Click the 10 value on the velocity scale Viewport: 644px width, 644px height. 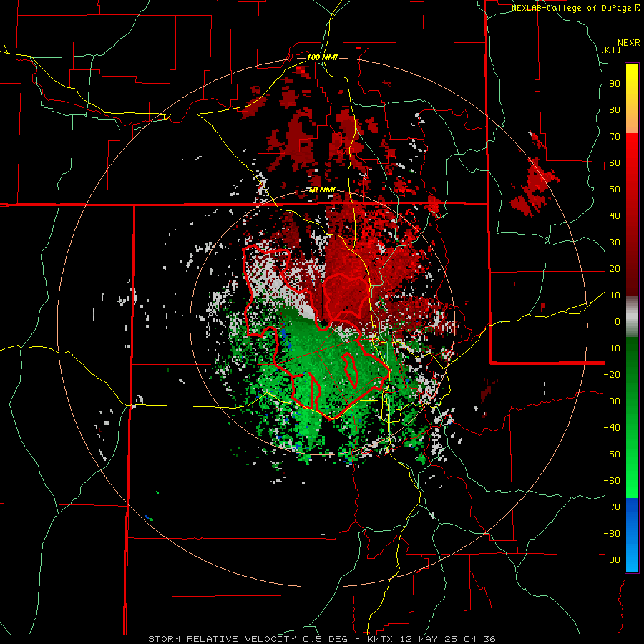tap(615, 296)
